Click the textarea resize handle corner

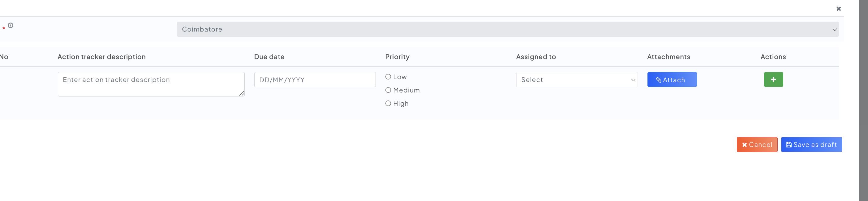pos(242,94)
